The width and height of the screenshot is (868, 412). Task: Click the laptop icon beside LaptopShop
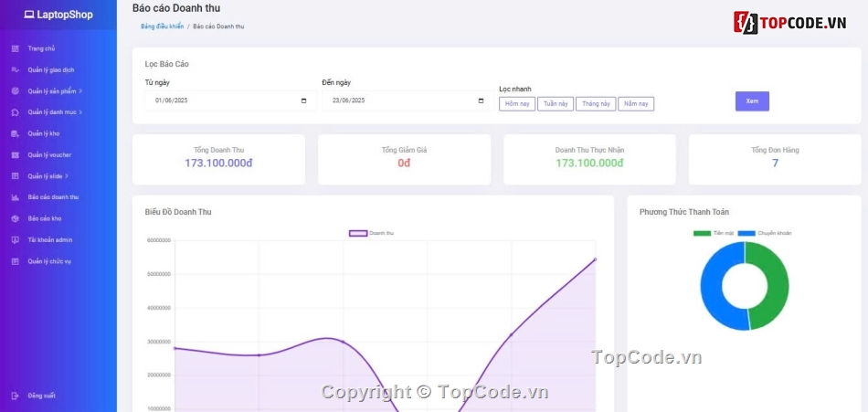(x=29, y=15)
